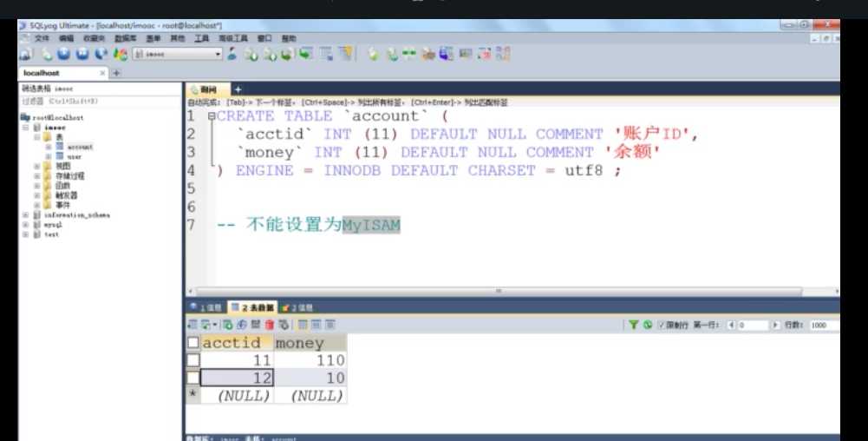Add a new query tab with plus button
Screen dimensions: 868x441
(238, 89)
